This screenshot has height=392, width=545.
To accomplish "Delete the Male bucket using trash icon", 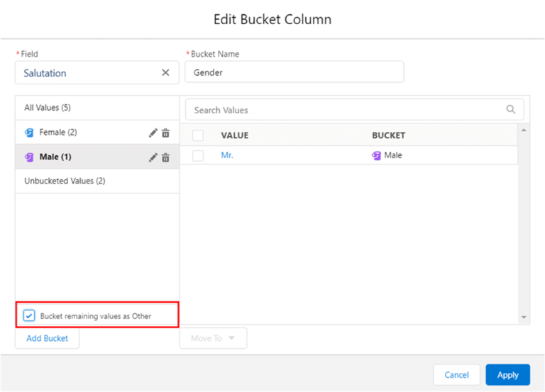I will [x=166, y=157].
